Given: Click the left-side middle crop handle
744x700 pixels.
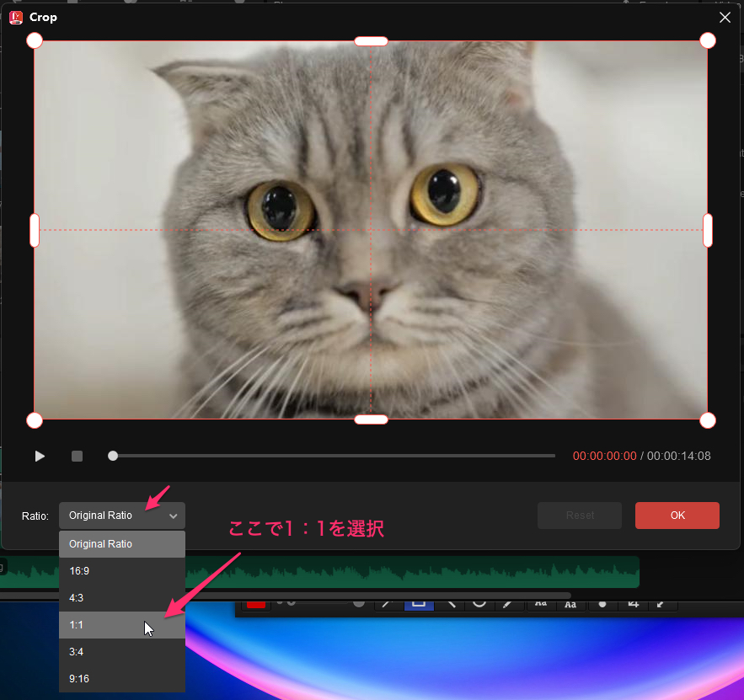Looking at the screenshot, I should 35,230.
